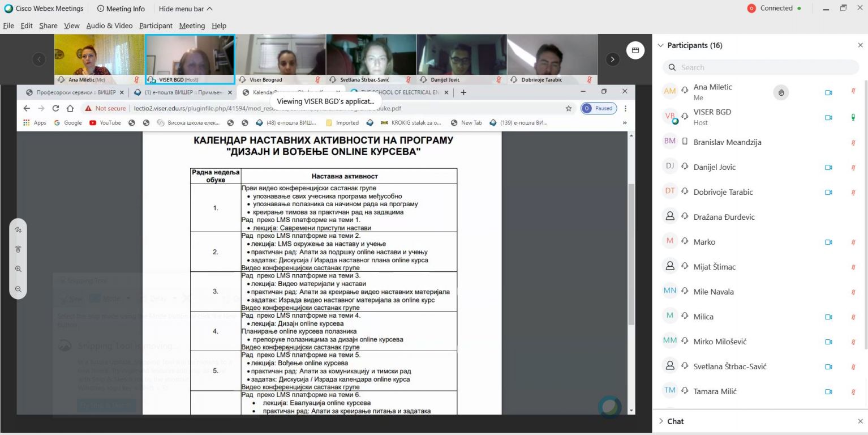The image size is (868, 435).
Task: Open the KROKIG stalak bookmark
Action: [411, 122]
